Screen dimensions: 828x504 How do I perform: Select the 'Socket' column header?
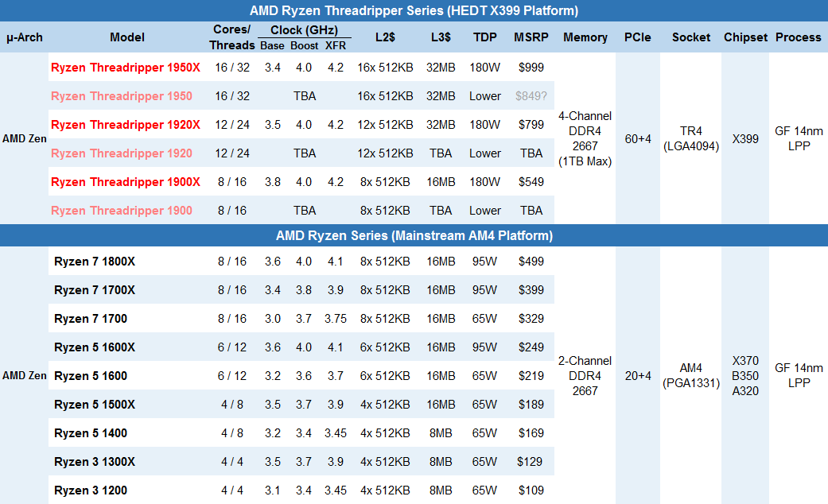point(690,37)
